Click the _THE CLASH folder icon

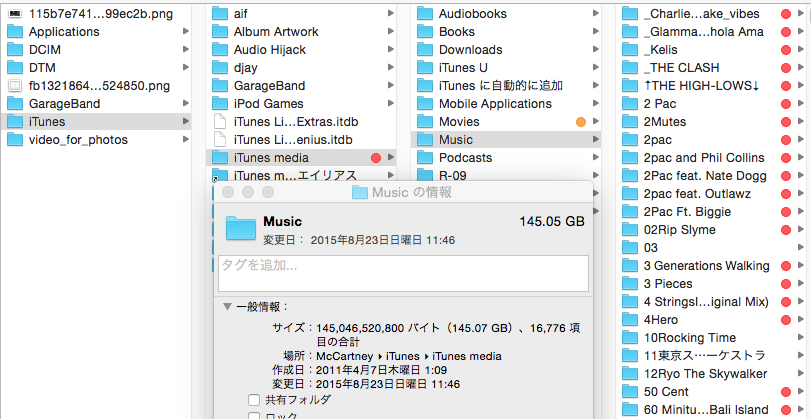[630, 68]
